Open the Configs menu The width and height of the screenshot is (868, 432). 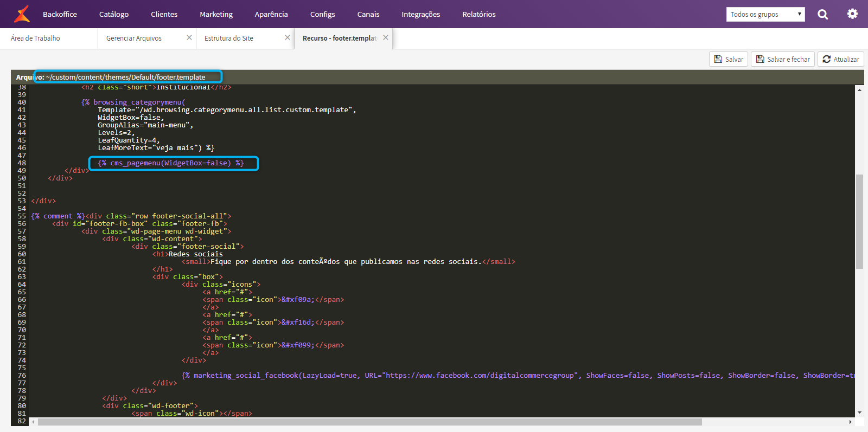click(x=322, y=14)
